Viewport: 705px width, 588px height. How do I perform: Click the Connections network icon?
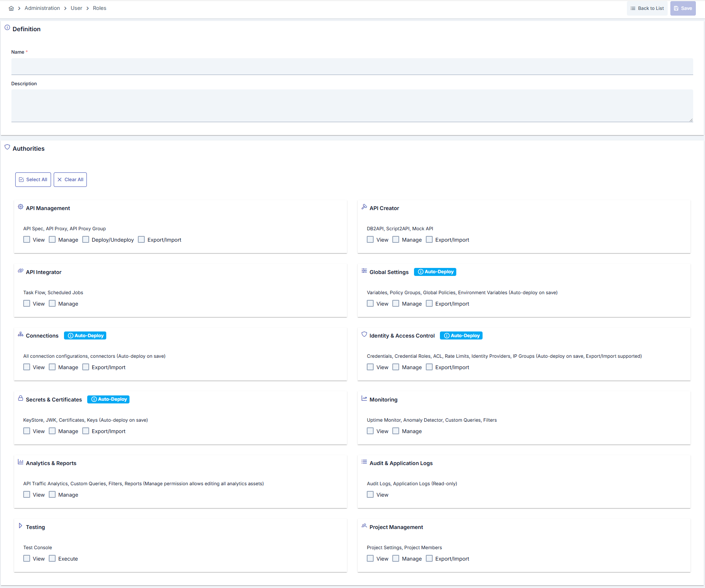pyautogui.click(x=21, y=334)
